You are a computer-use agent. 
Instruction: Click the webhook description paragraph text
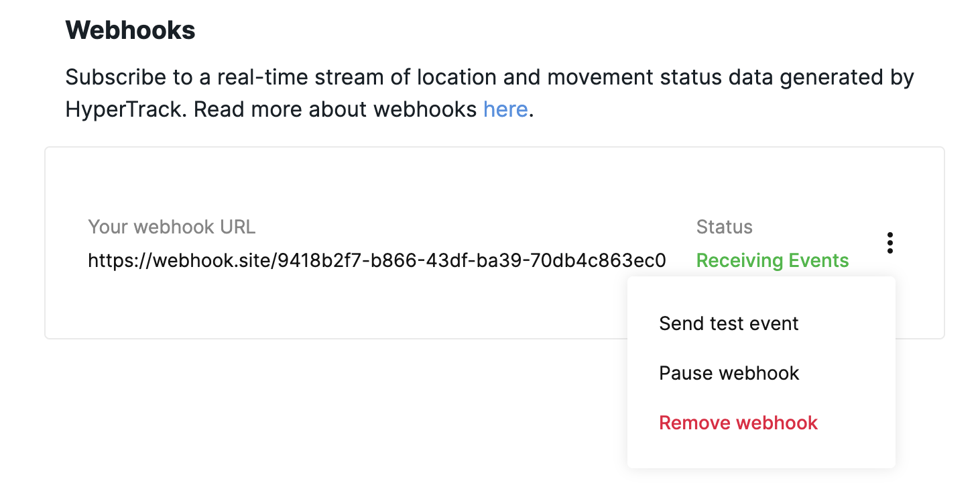[x=489, y=93]
